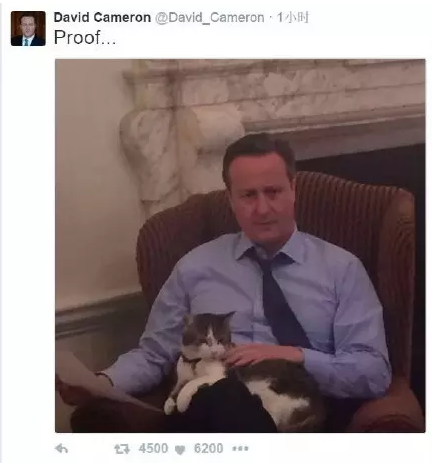Click the hand petting the cat
This screenshot has height=464, width=432.
point(263,355)
